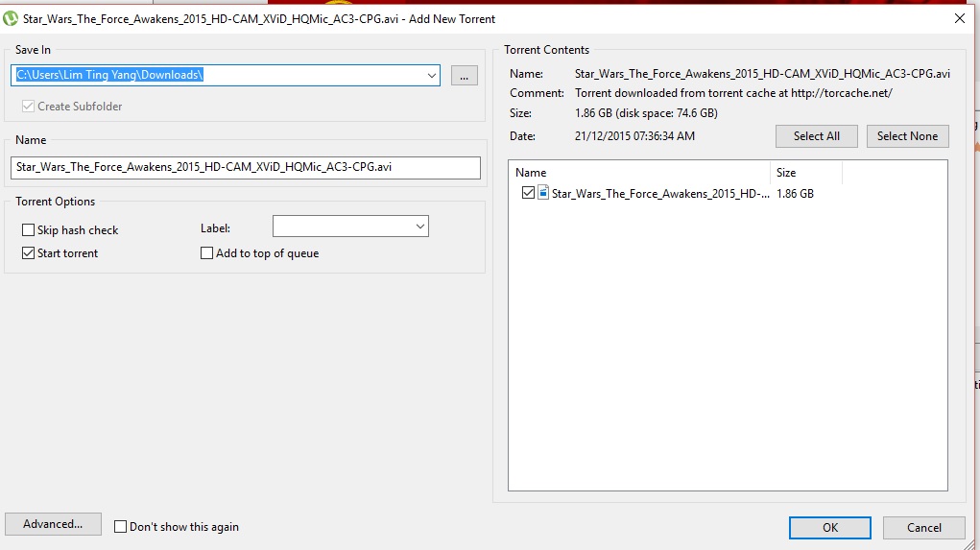
Task: Click Select All button
Action: [x=816, y=136]
